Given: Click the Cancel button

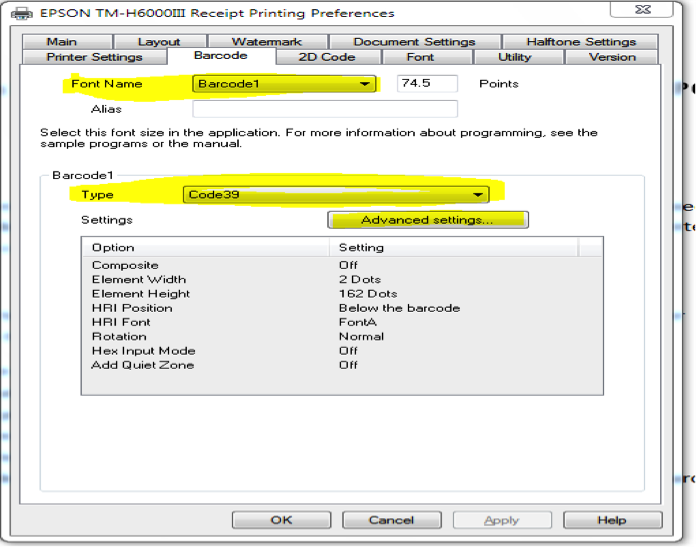Looking at the screenshot, I should pos(392,520).
